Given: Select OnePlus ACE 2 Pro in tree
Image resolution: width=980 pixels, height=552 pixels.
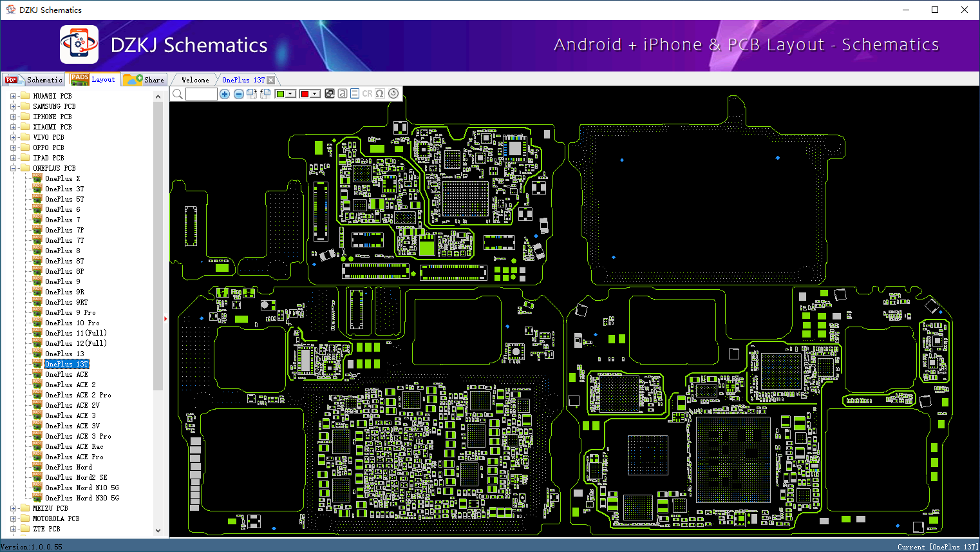Looking at the screenshot, I should point(78,395).
